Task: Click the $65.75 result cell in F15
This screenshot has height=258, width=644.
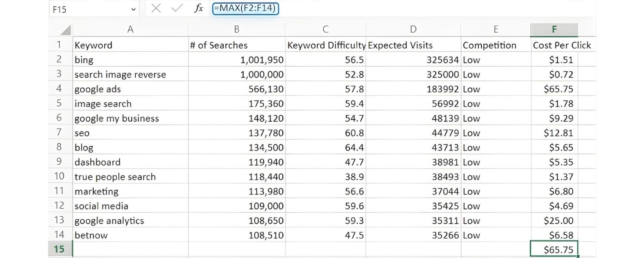Action: pos(554,249)
